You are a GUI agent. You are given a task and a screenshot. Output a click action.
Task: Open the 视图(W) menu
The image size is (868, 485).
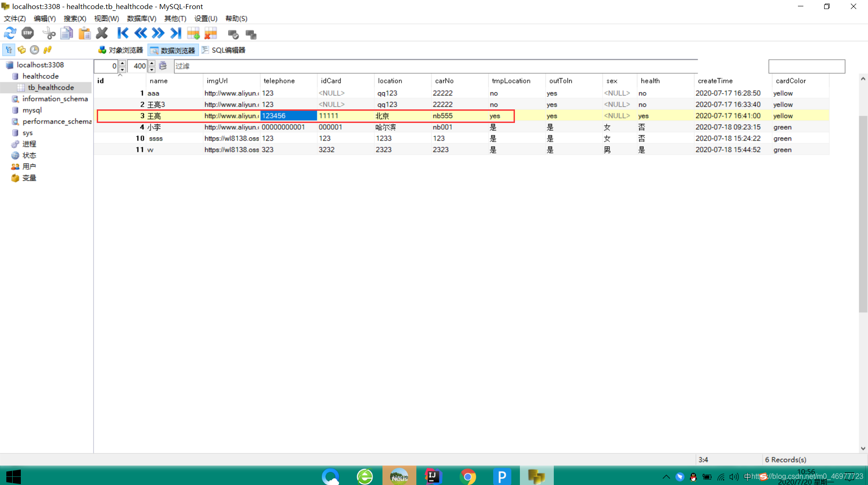pyautogui.click(x=107, y=19)
